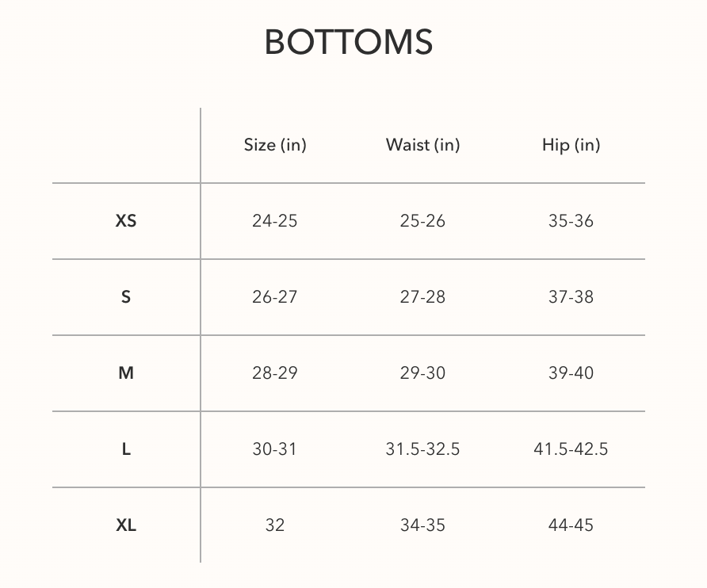Select the M size value 28-29
The width and height of the screenshot is (707, 588).
[x=275, y=373]
